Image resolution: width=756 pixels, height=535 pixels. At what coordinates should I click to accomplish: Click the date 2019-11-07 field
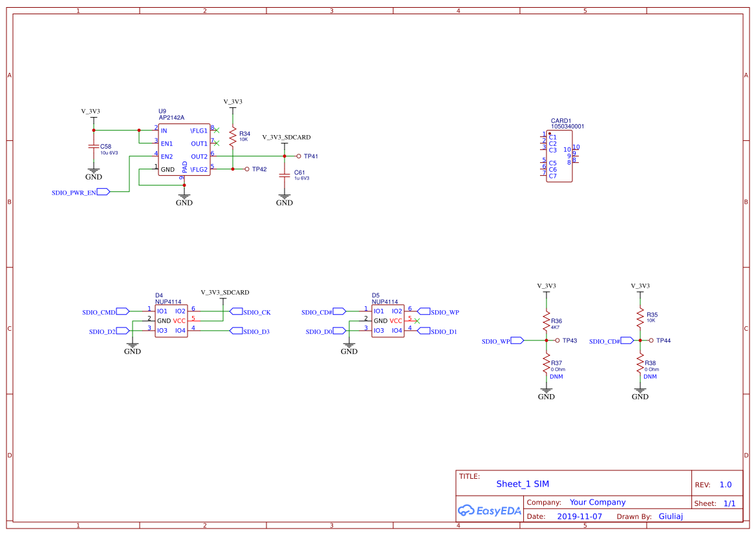pos(579,516)
